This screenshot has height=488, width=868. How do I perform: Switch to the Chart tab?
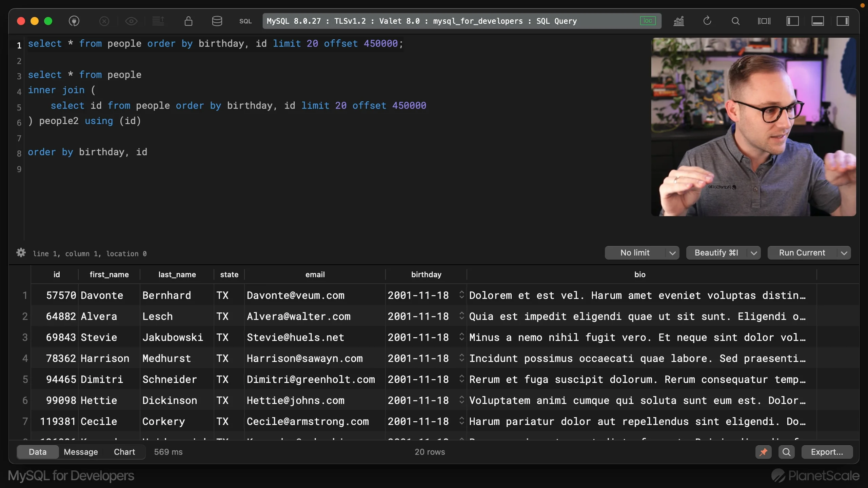coord(124,452)
